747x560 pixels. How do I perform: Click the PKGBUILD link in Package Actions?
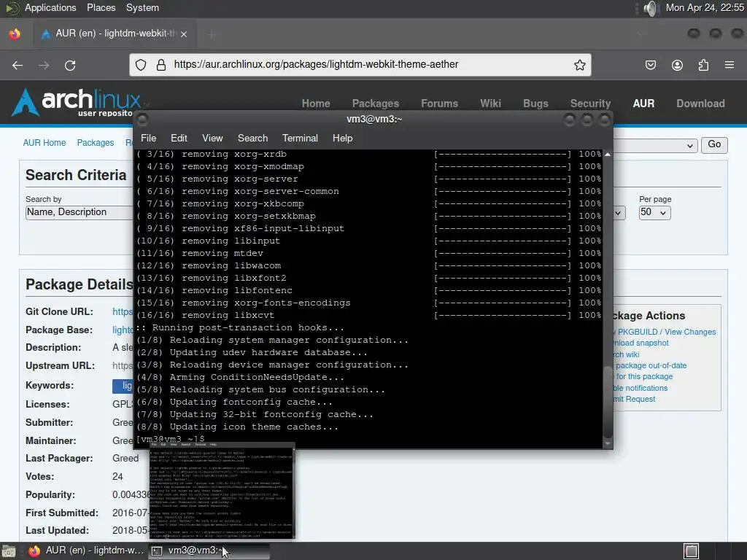636,332
